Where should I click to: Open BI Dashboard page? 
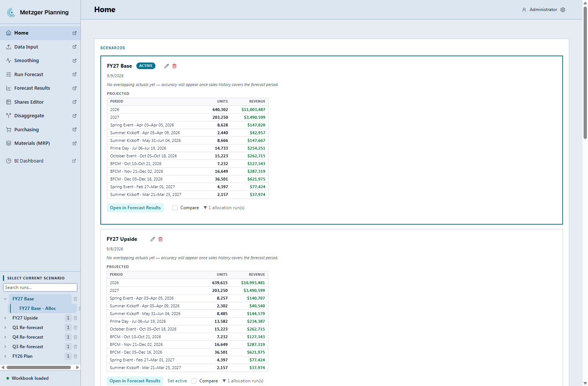coord(40,161)
